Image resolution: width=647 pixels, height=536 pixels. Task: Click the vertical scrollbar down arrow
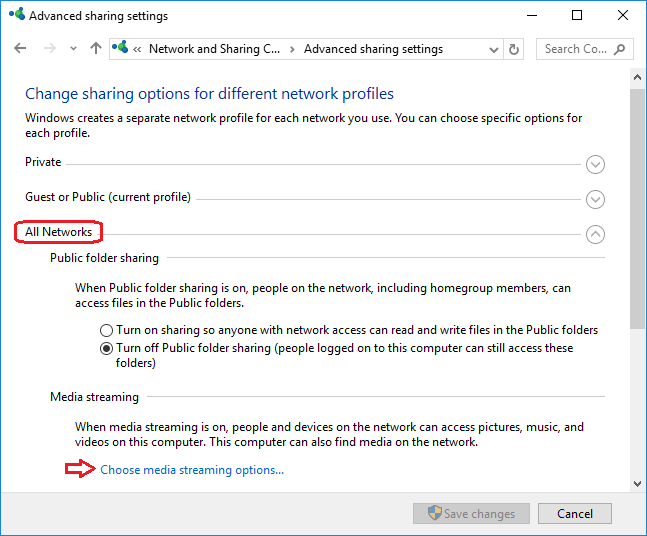638,483
